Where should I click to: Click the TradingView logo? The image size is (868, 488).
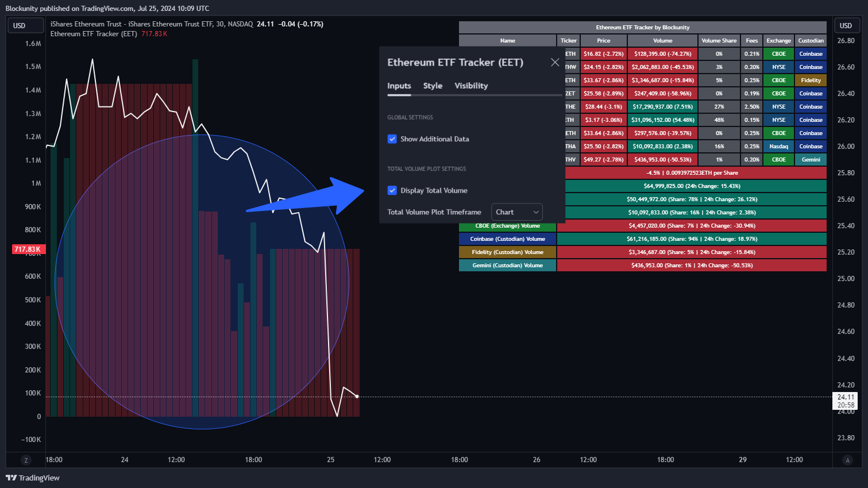(x=33, y=478)
